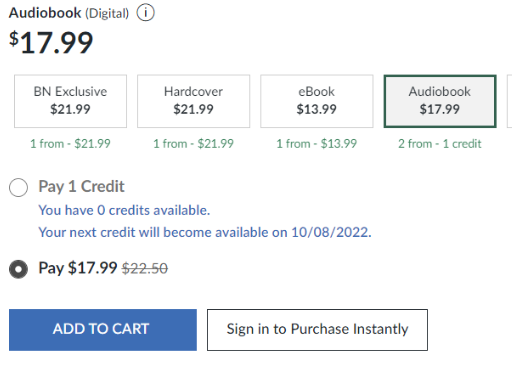Open the '2 from - 1 credit' link

point(440,144)
